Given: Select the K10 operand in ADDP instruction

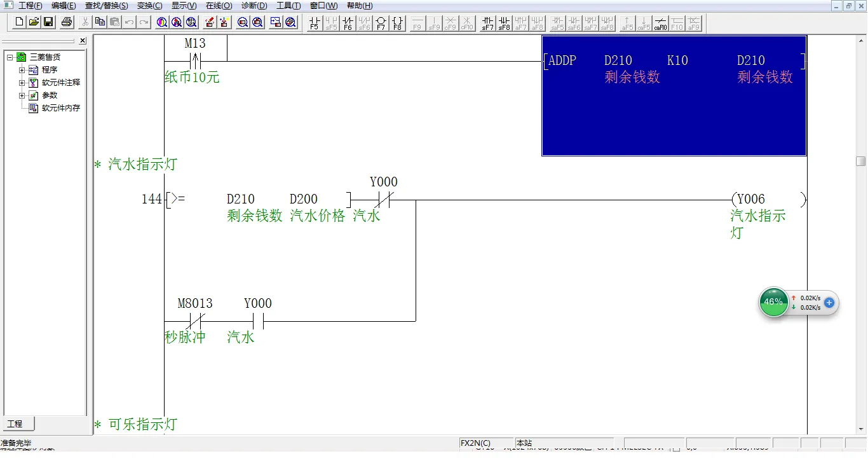Looking at the screenshot, I should (677, 60).
